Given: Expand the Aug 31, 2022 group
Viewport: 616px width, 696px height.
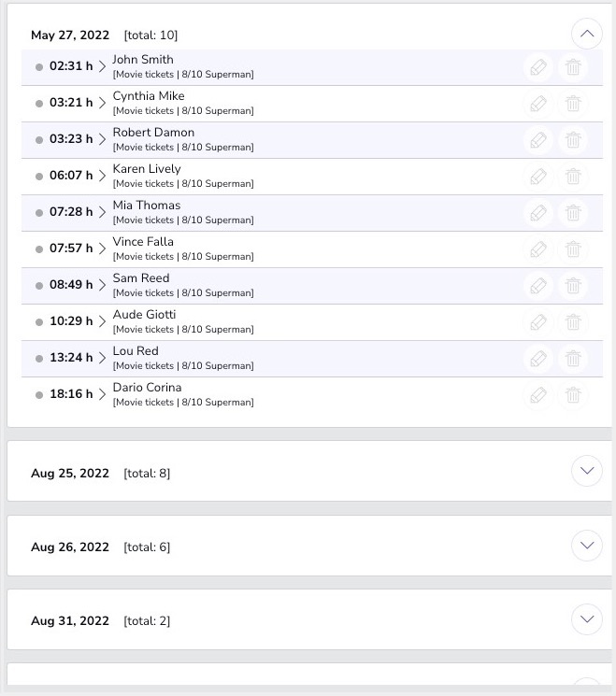Looking at the screenshot, I should coord(586,618).
